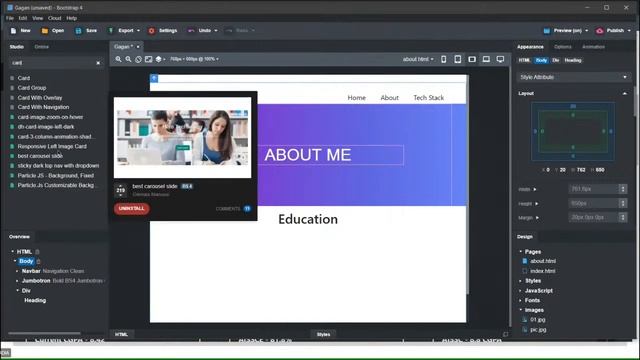640x360 pixels.
Task: Click the About nav link
Action: pos(389,98)
